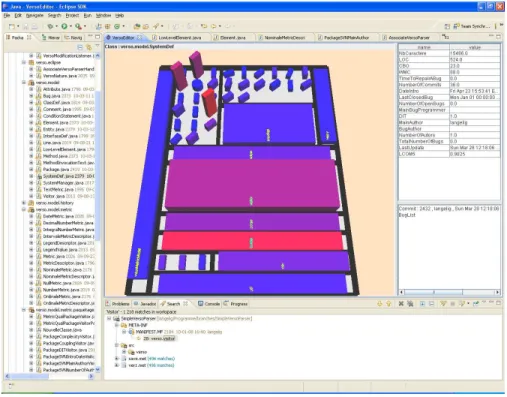
Task: Show next match in the Search view
Action: click(x=380, y=304)
